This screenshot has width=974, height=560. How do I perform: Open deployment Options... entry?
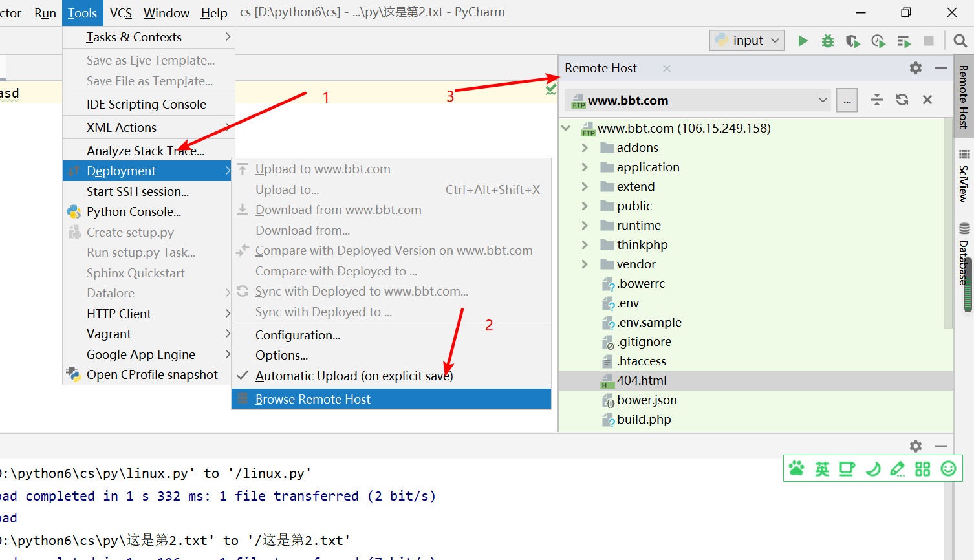click(391, 355)
